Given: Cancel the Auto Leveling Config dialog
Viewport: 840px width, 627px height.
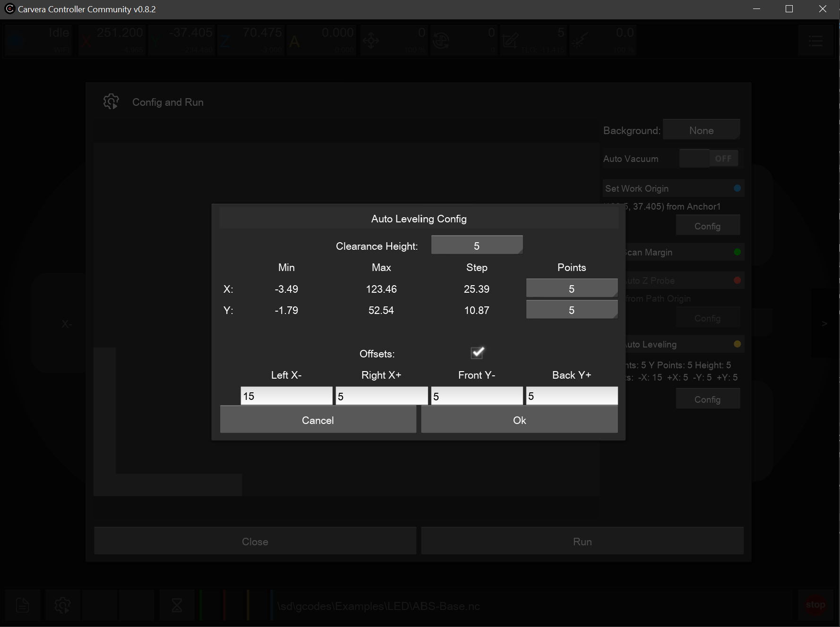Looking at the screenshot, I should tap(318, 420).
